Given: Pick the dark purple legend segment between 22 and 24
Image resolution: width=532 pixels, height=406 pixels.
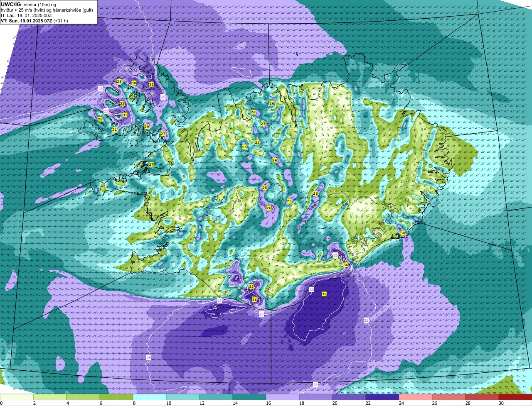Looking at the screenshot, I should (x=382, y=397).
